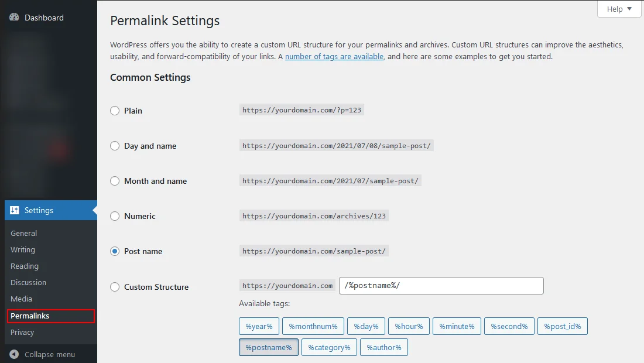Expand the Help dropdown
644x363 pixels.
tap(619, 9)
